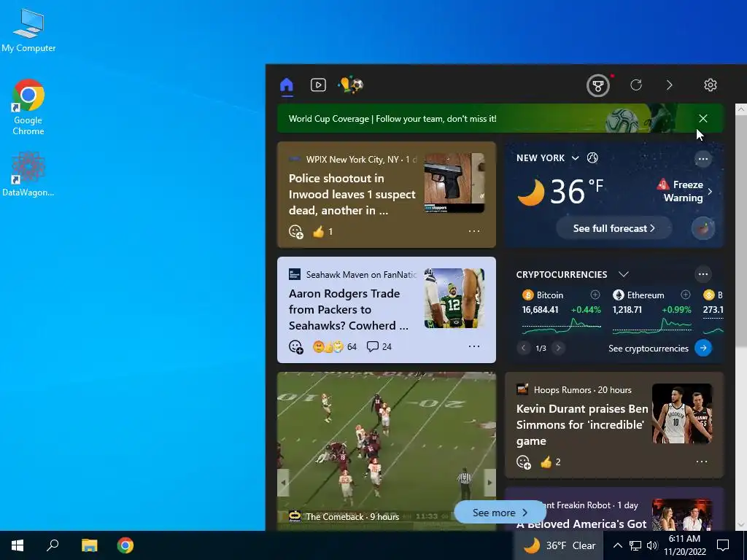The height and width of the screenshot is (560, 747).
Task: Open Aaron Rodgers Trade article
Action: point(348,309)
